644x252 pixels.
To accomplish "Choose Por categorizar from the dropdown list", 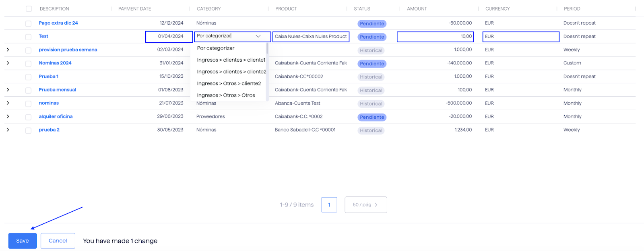I will click(228, 48).
